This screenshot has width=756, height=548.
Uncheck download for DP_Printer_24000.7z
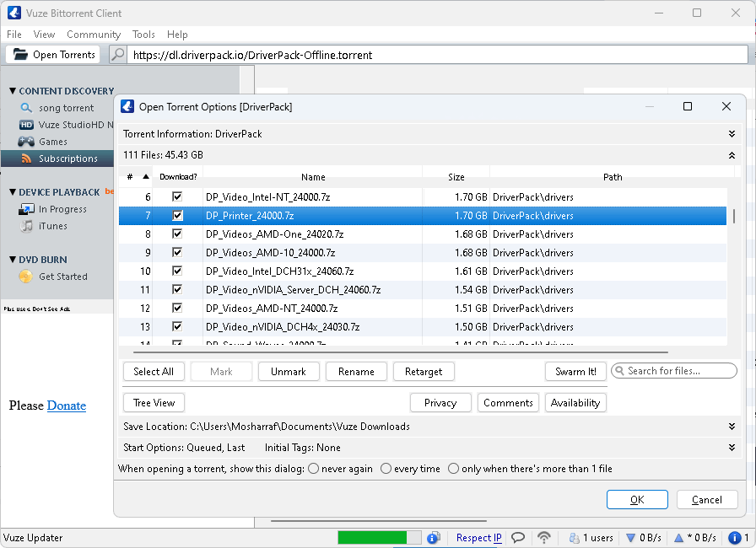(x=177, y=215)
